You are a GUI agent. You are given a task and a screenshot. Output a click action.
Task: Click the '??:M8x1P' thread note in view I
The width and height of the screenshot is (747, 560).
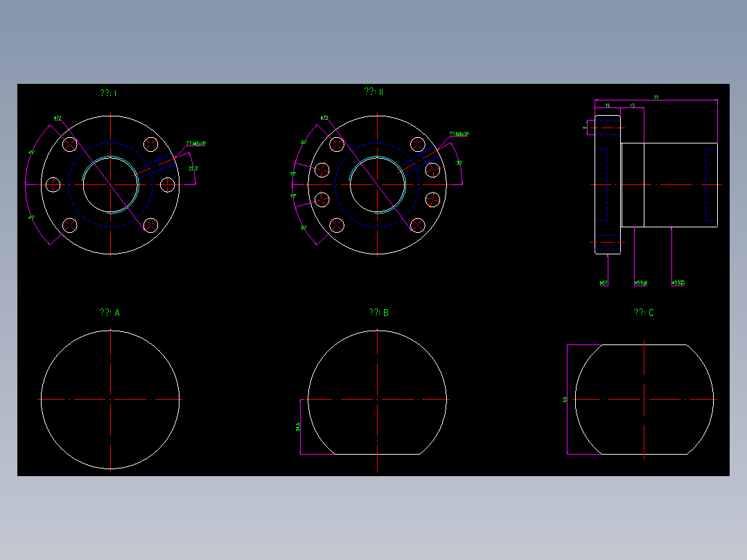[x=196, y=143]
